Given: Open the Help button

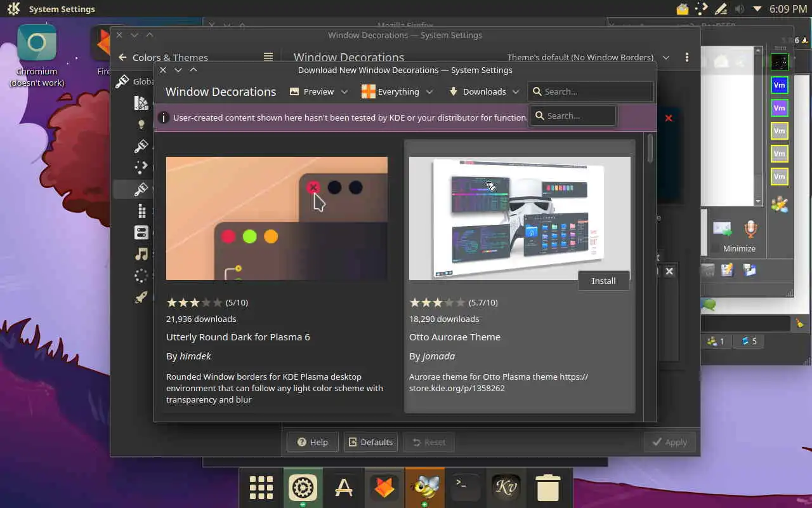Looking at the screenshot, I should pyautogui.click(x=312, y=442).
